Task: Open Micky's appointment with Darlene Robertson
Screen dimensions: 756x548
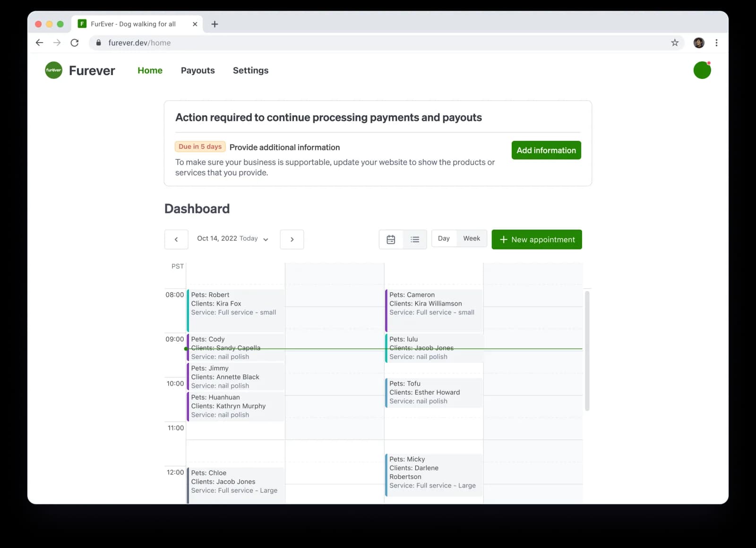Action: click(x=434, y=475)
